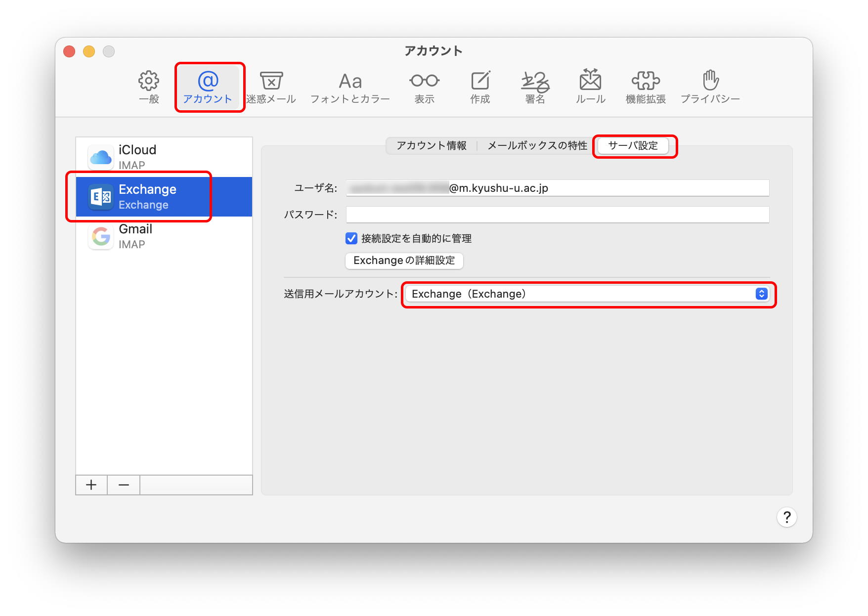Click the minus button to remove account
Viewport: 868px width, 616px height.
(x=124, y=485)
